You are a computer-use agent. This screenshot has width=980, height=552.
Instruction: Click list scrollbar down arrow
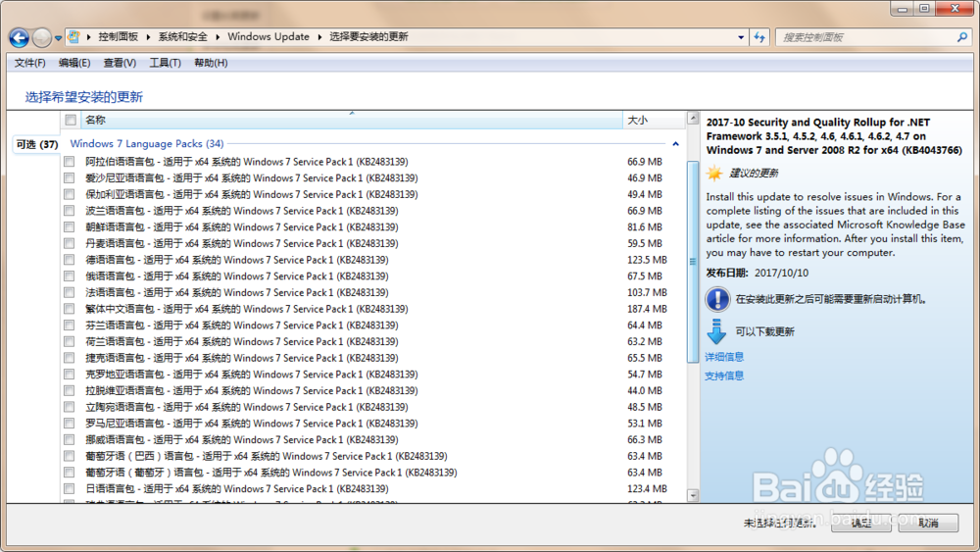[693, 496]
